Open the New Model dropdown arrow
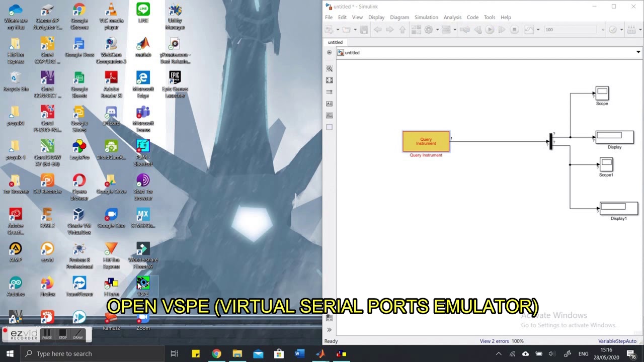This screenshot has width=644, height=362. [338, 30]
